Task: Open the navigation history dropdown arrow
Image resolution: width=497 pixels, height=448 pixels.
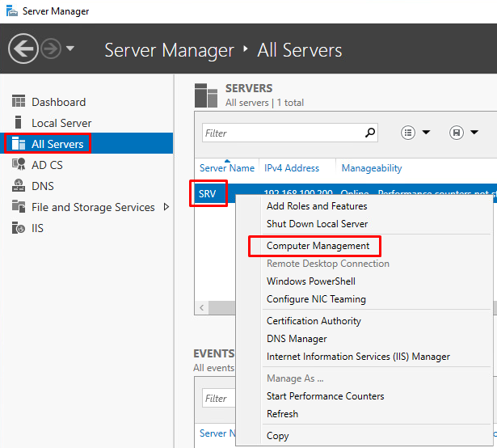Action: coord(70,49)
